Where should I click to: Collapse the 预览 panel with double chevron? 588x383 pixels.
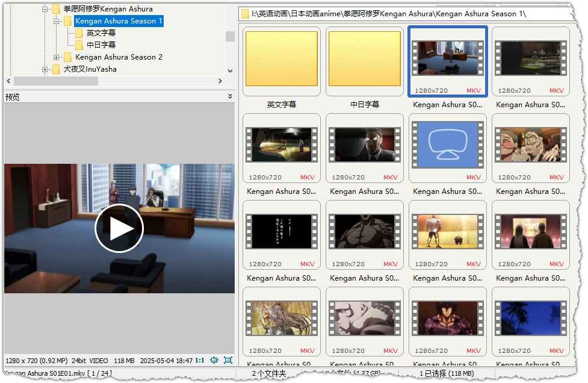230,96
